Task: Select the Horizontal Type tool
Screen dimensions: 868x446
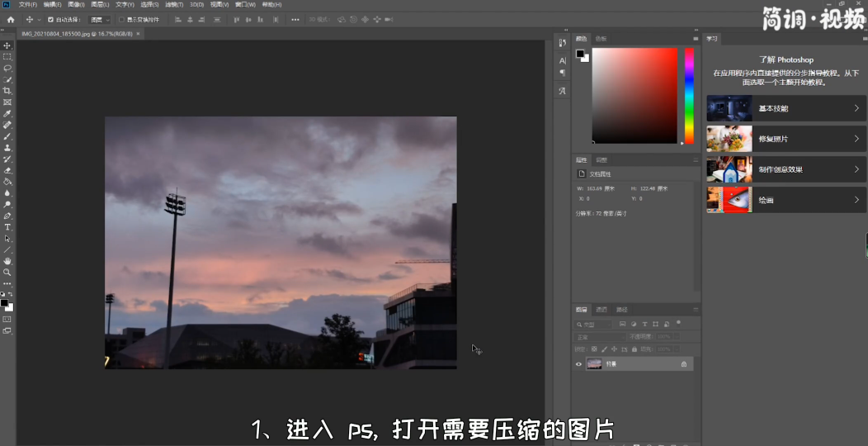Action: coord(7,226)
